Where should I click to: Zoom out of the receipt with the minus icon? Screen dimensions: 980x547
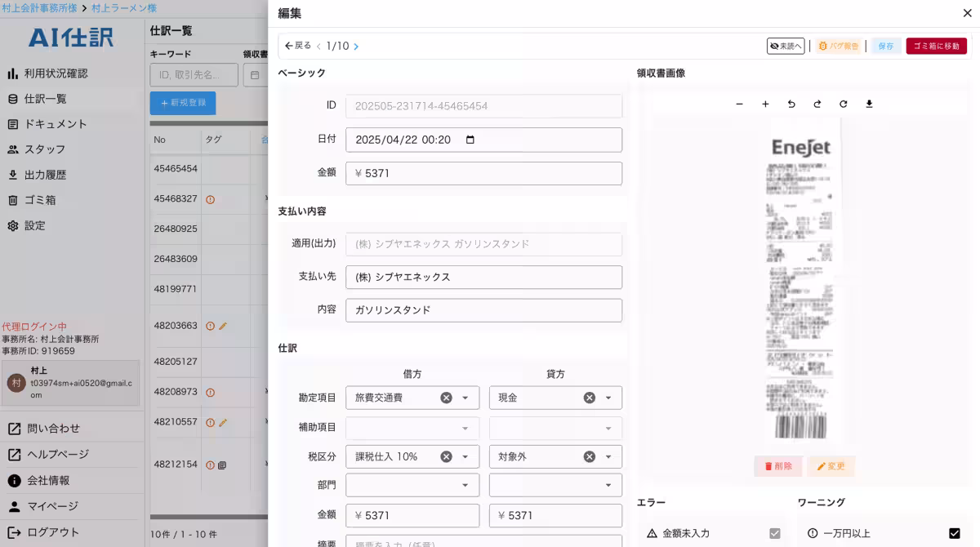[740, 104]
